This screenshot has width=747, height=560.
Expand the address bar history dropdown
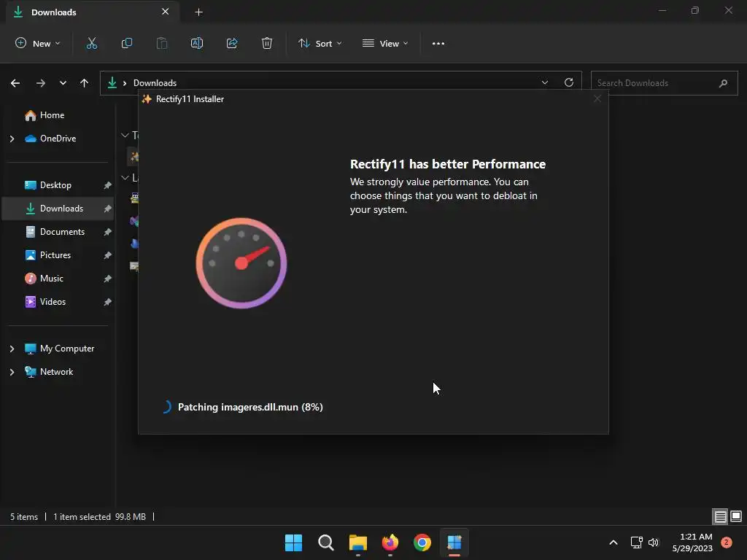(x=544, y=82)
